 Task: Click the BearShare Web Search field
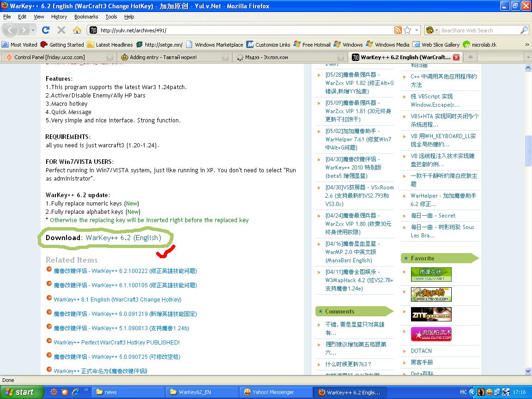(480, 30)
